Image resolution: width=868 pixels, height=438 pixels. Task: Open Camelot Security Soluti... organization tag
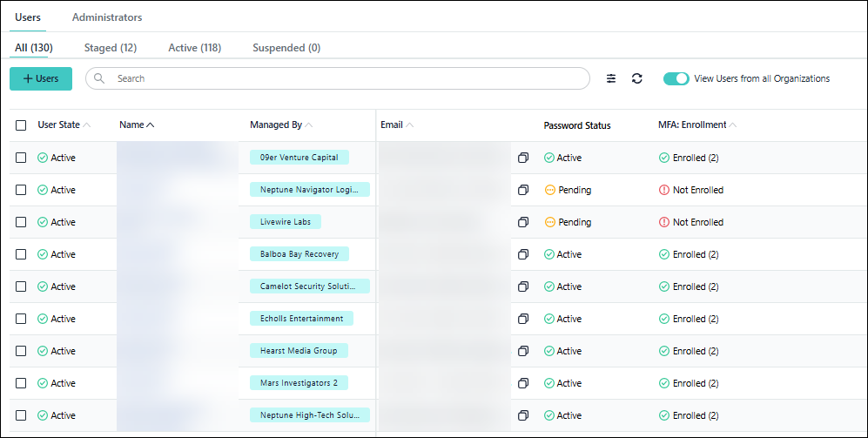(x=309, y=286)
